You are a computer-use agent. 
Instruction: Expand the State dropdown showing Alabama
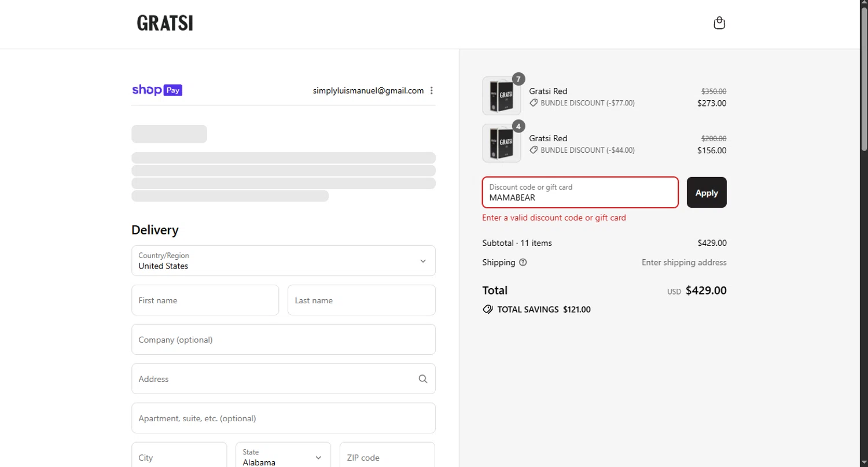[284, 457]
